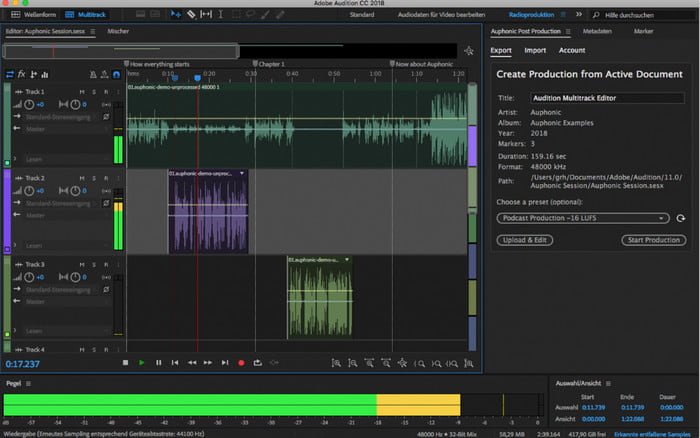Open Podcast Production -16 LUFS preset dropdown
Viewport: 700px width, 438px height.
[x=583, y=218]
